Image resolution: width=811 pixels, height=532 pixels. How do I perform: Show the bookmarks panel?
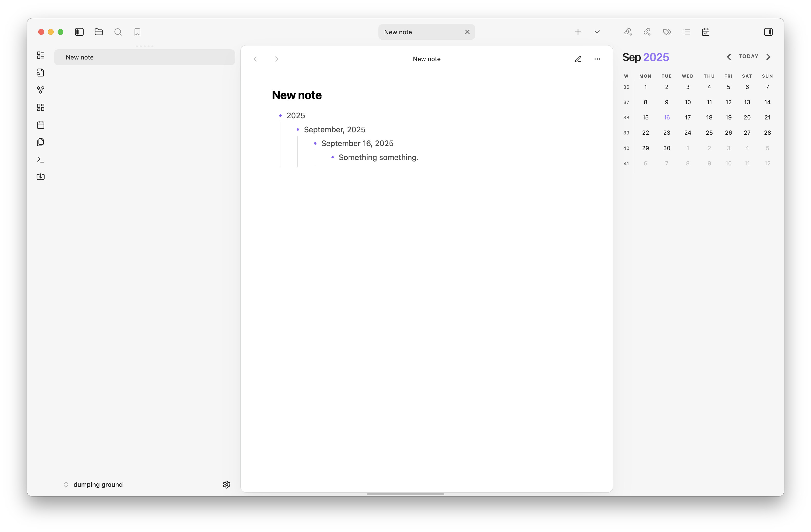point(137,32)
